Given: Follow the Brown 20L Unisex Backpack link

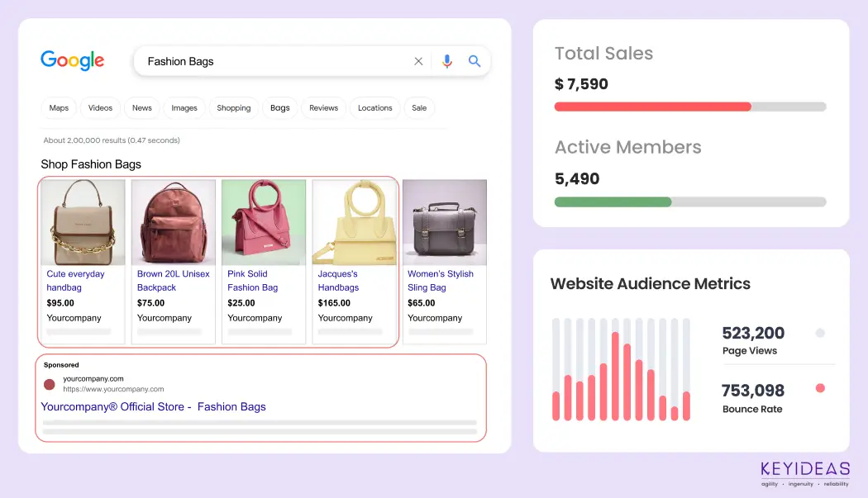Looking at the screenshot, I should coord(174,281).
